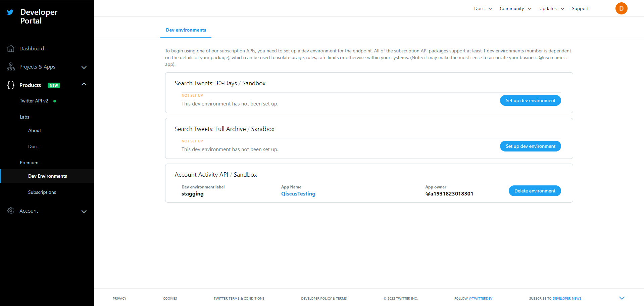Click the Dashboard home icon
Screen dimensions: 644x306
pos(11,49)
